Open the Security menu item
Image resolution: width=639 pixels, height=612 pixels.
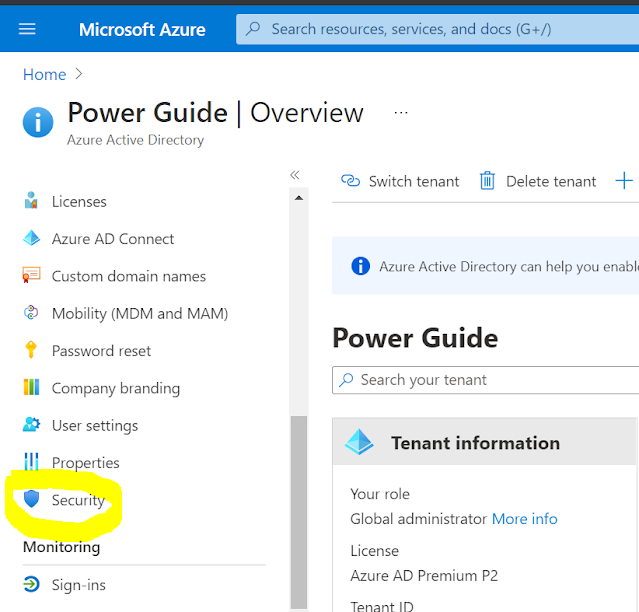tap(78, 500)
